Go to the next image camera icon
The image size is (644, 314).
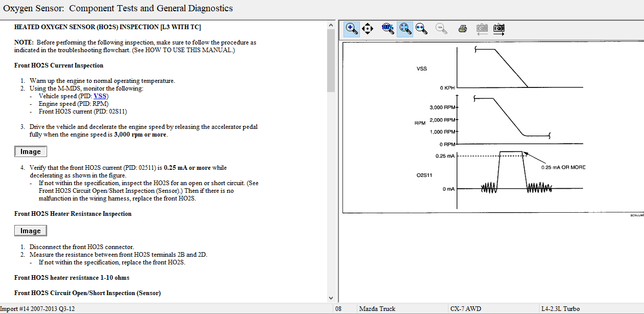[499, 29]
